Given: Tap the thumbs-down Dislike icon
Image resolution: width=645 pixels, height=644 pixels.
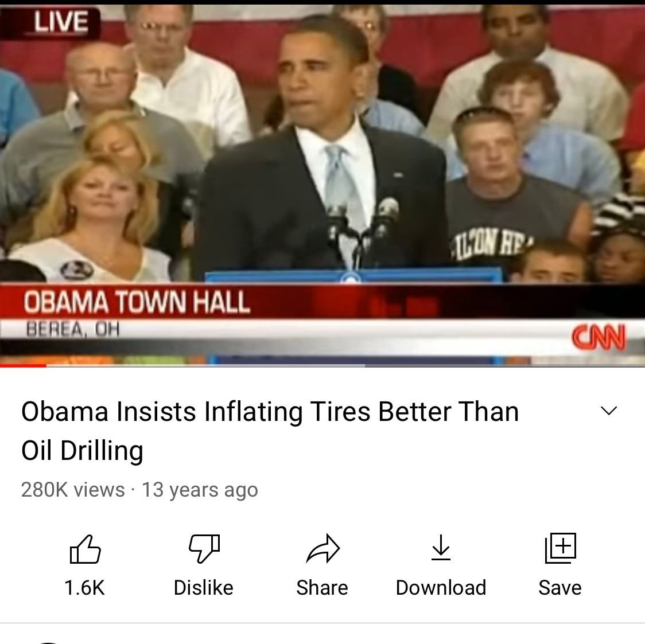Looking at the screenshot, I should [x=204, y=548].
